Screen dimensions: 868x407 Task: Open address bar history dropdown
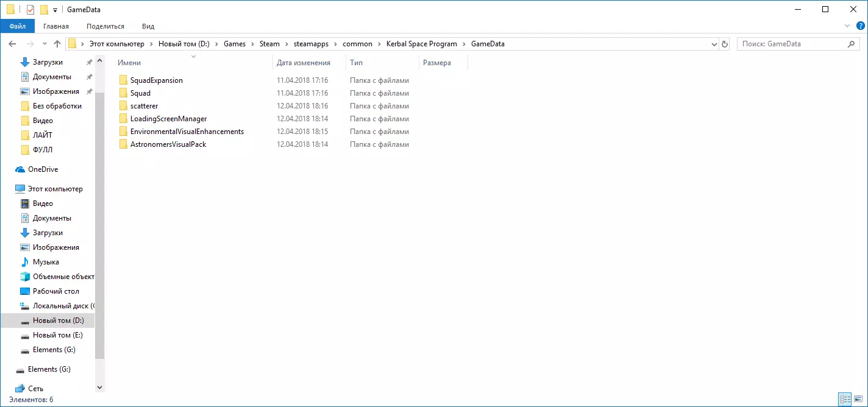point(714,44)
